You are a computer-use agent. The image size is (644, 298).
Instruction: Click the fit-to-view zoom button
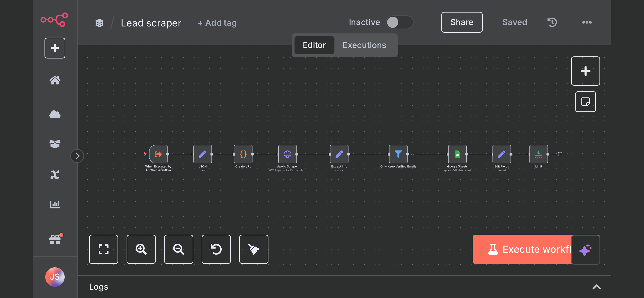(103, 249)
